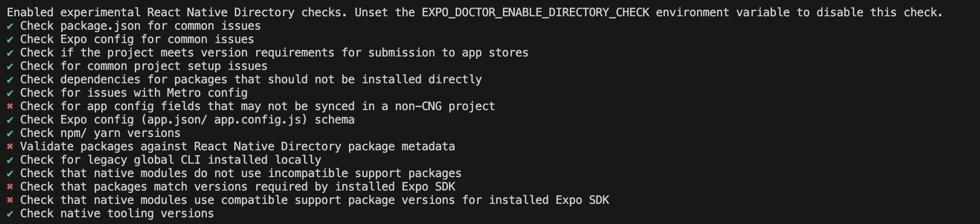Screen dimensions: 980x224
Task: Click the red cross beside compatible support package versions
Action: tap(10, 200)
